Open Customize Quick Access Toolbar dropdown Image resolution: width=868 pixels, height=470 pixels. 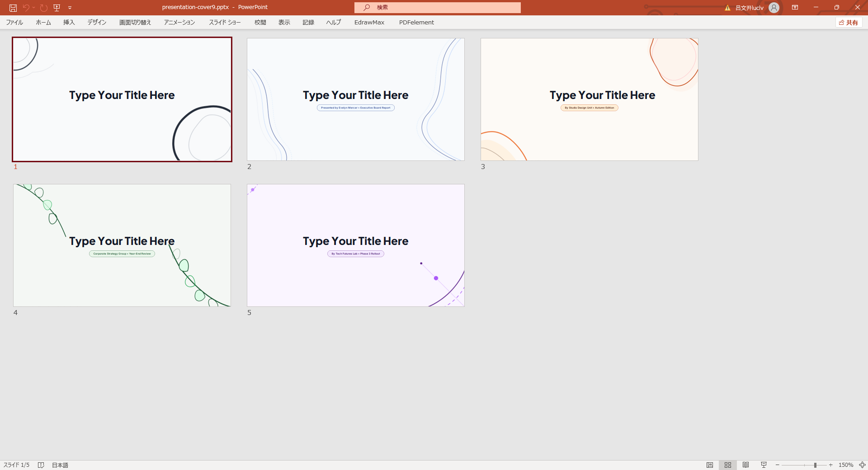[70, 8]
